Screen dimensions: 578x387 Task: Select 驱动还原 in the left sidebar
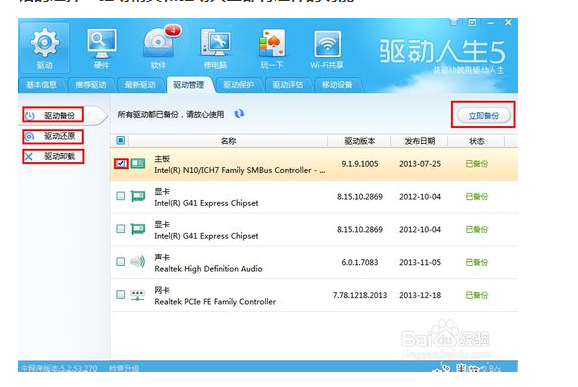point(53,136)
